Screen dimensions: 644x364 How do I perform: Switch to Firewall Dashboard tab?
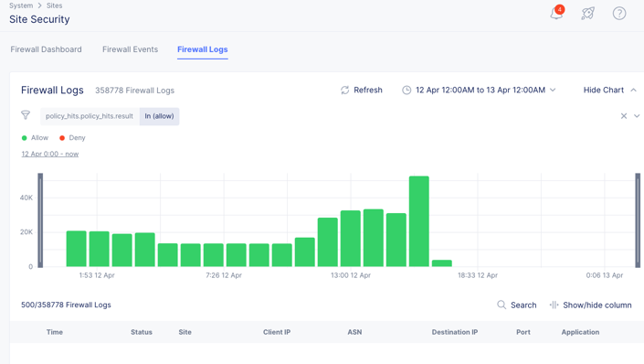(46, 49)
